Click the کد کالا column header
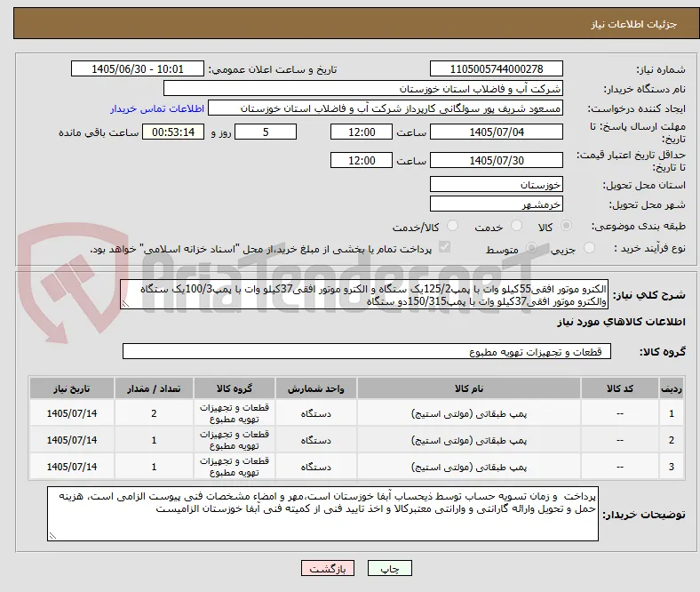700x592 pixels. 620,388
